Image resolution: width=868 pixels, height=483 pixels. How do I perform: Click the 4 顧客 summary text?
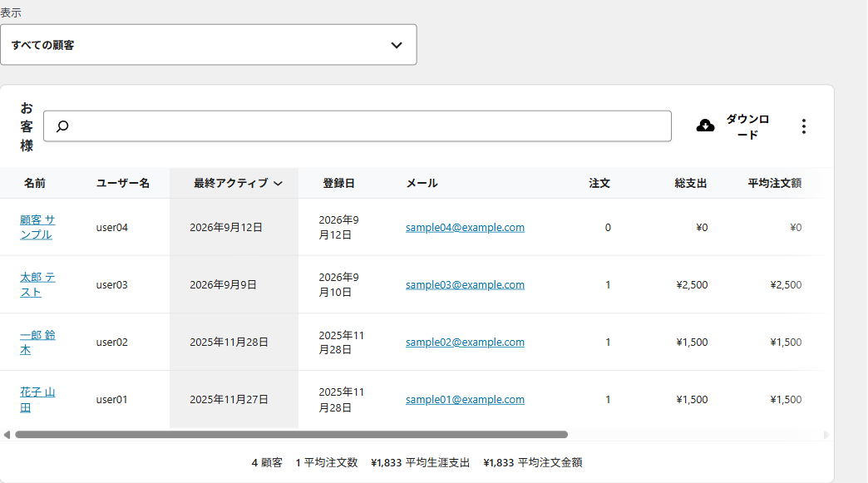(267, 462)
